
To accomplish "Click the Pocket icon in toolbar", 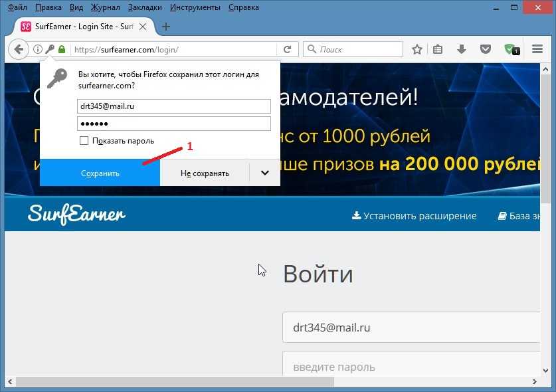I will click(x=485, y=49).
